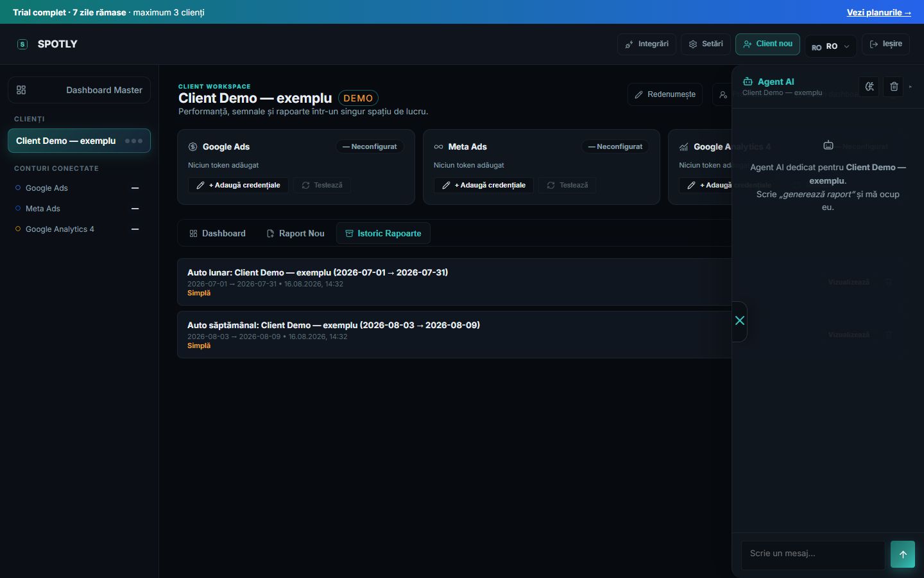The width and height of the screenshot is (924, 578).
Task: Click Niciun token adăugat on Meta Ads card
Action: 469,165
